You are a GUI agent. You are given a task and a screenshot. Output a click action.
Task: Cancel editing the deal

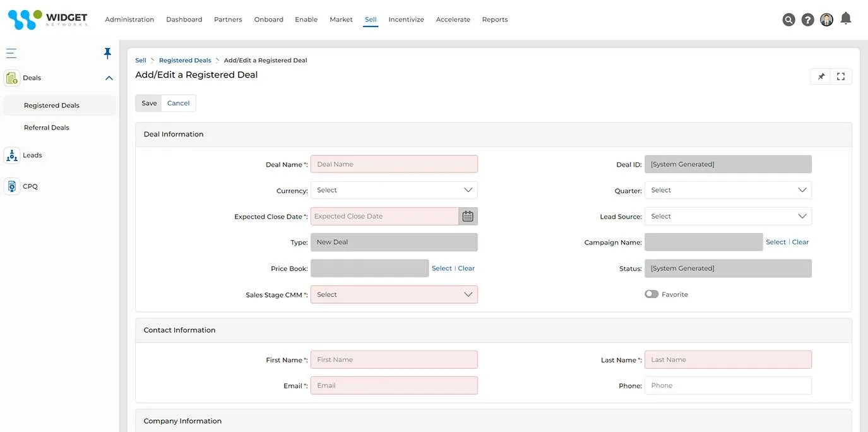[178, 103]
